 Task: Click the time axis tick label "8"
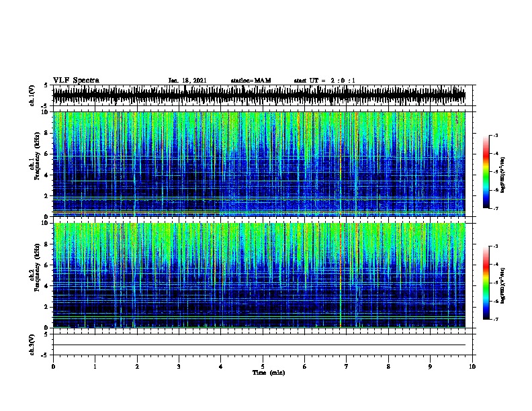[x=388, y=367]
